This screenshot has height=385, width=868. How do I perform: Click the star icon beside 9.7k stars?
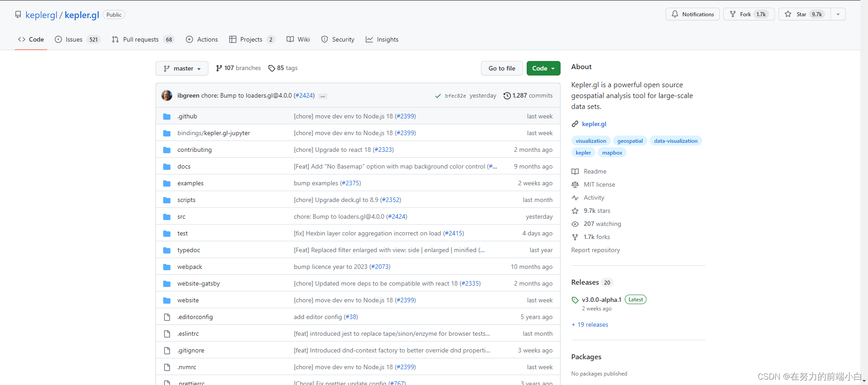[575, 211]
